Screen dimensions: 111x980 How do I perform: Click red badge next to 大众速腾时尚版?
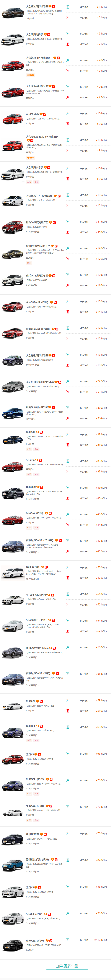(x=49, y=34)
